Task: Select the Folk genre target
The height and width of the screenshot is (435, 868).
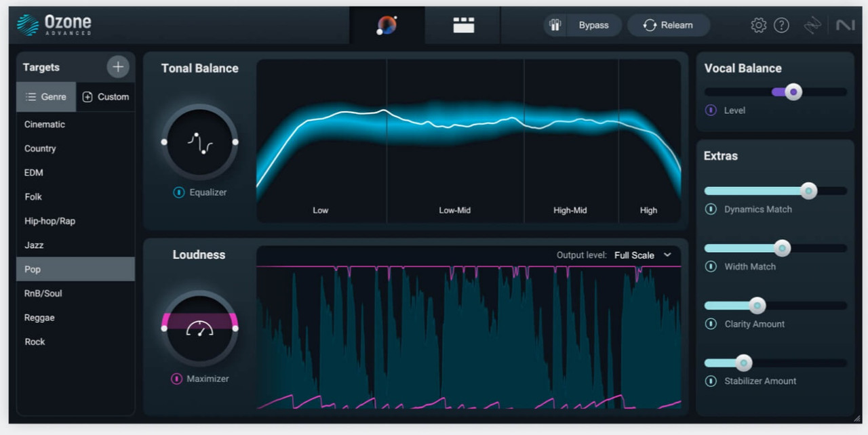Action: pyautogui.click(x=75, y=196)
